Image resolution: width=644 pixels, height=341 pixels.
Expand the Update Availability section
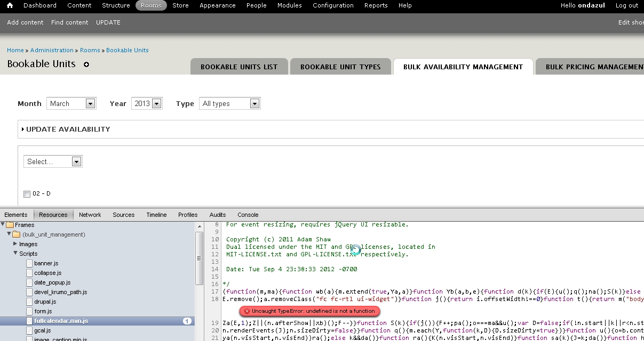coord(68,129)
